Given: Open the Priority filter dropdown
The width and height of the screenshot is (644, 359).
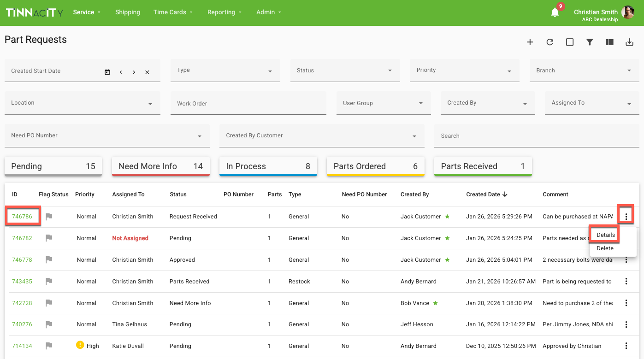Looking at the screenshot, I should click(465, 71).
